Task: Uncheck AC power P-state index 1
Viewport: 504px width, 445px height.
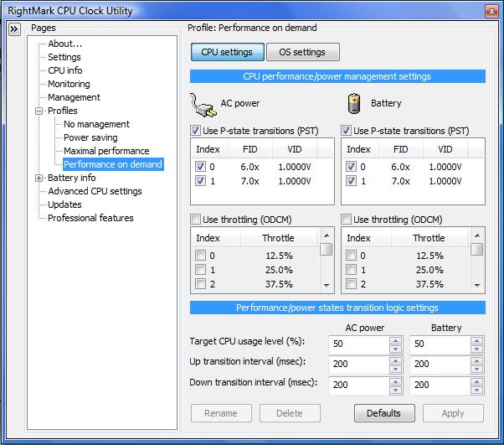Action: click(x=200, y=181)
